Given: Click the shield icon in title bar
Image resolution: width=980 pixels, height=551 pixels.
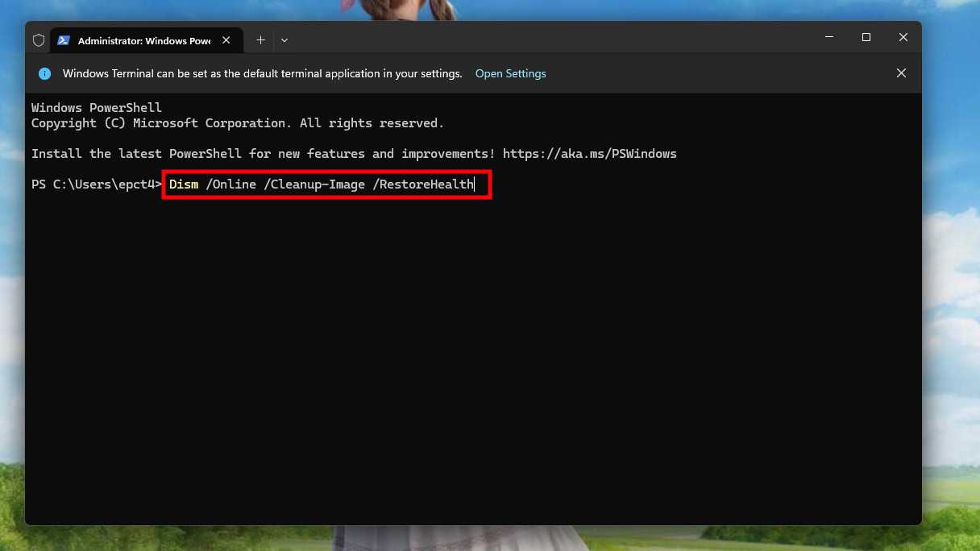Looking at the screenshot, I should [39, 40].
